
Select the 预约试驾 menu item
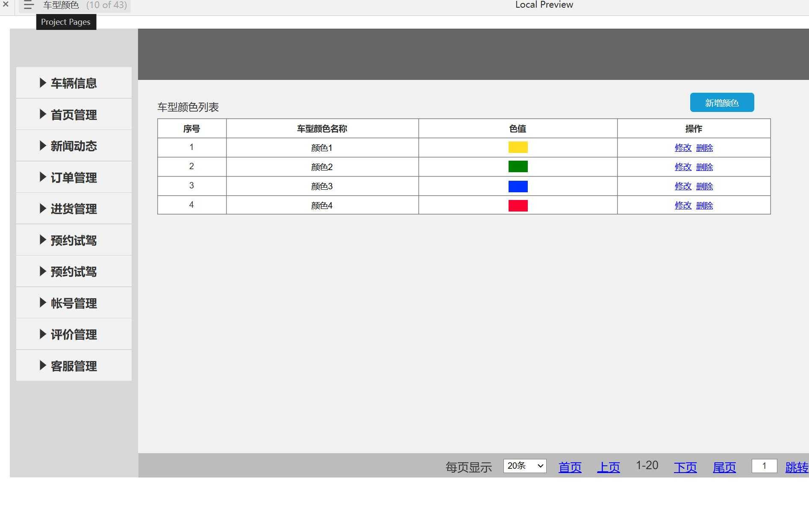[x=73, y=240]
